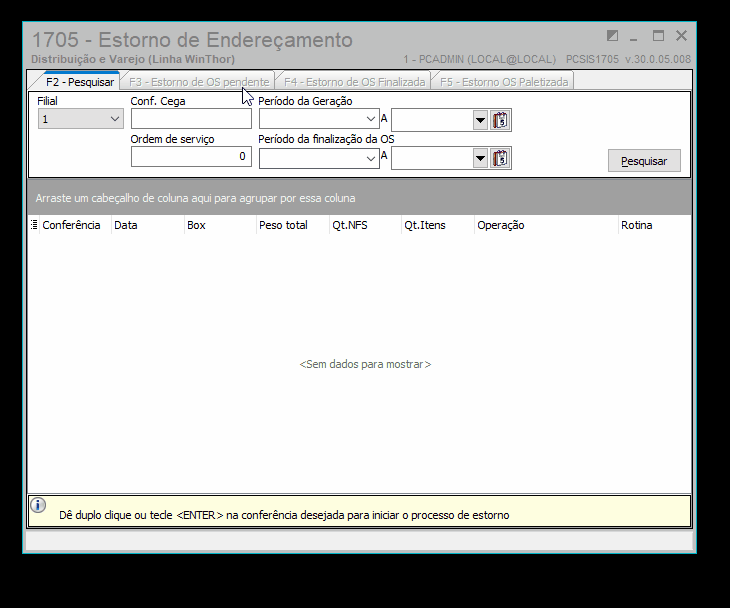Focus the Ordem de serviço field
This screenshot has height=608, width=730.
coord(191,157)
